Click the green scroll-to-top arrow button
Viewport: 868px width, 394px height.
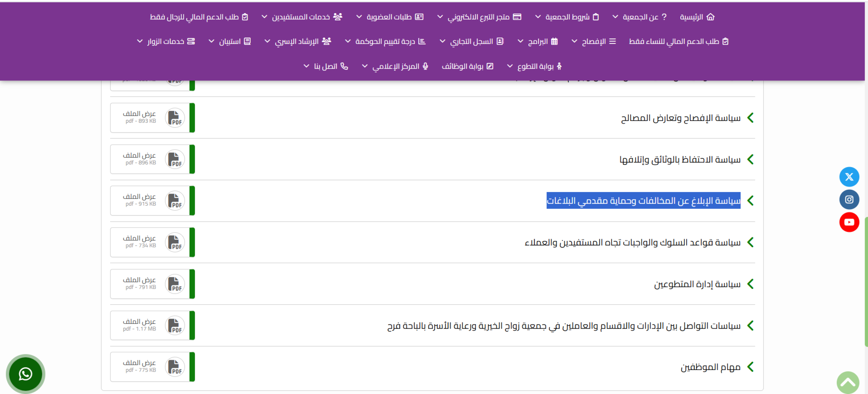848,383
